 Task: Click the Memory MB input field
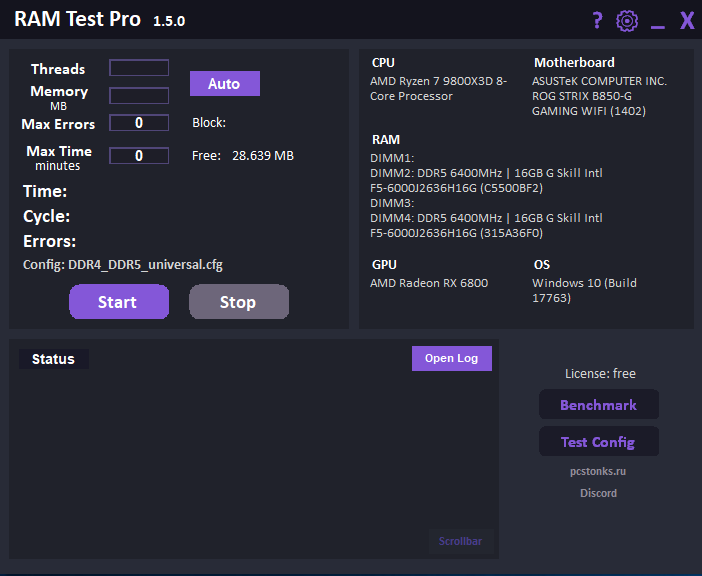coord(139,96)
